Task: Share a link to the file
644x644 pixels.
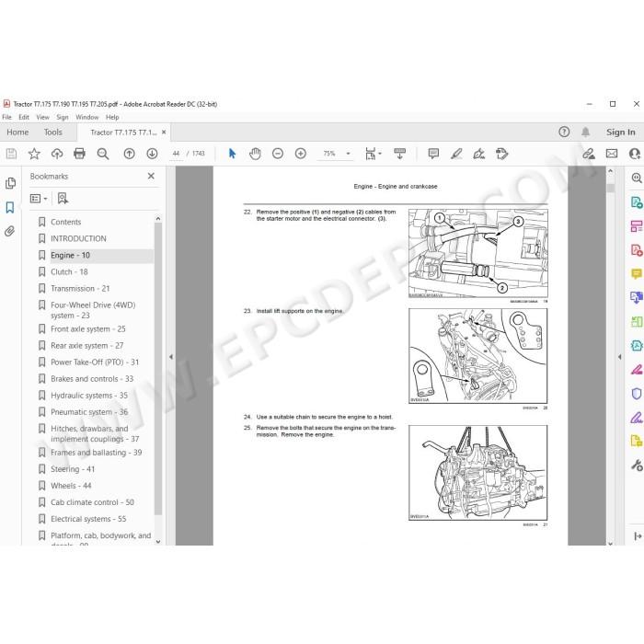Action: (x=589, y=154)
